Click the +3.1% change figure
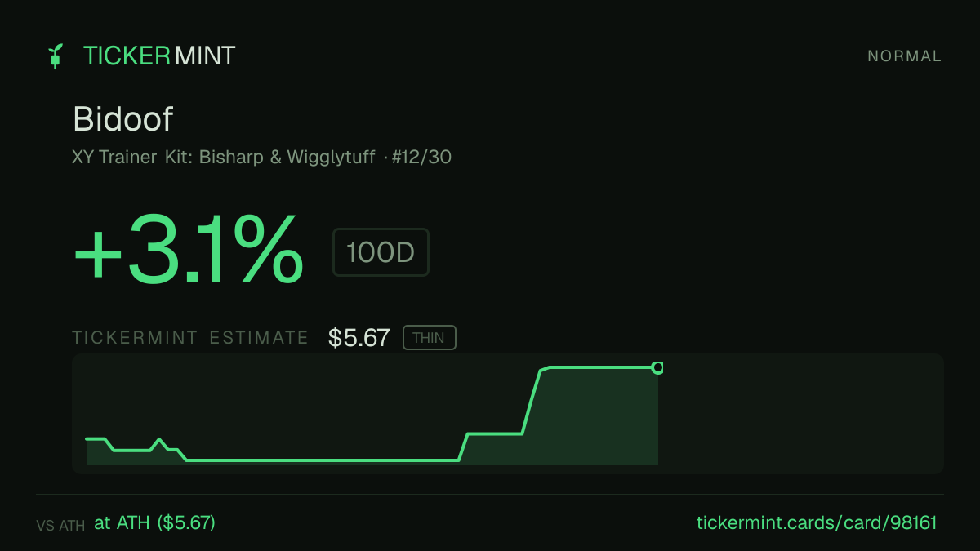Viewport: 980px width, 551px height. [189, 249]
